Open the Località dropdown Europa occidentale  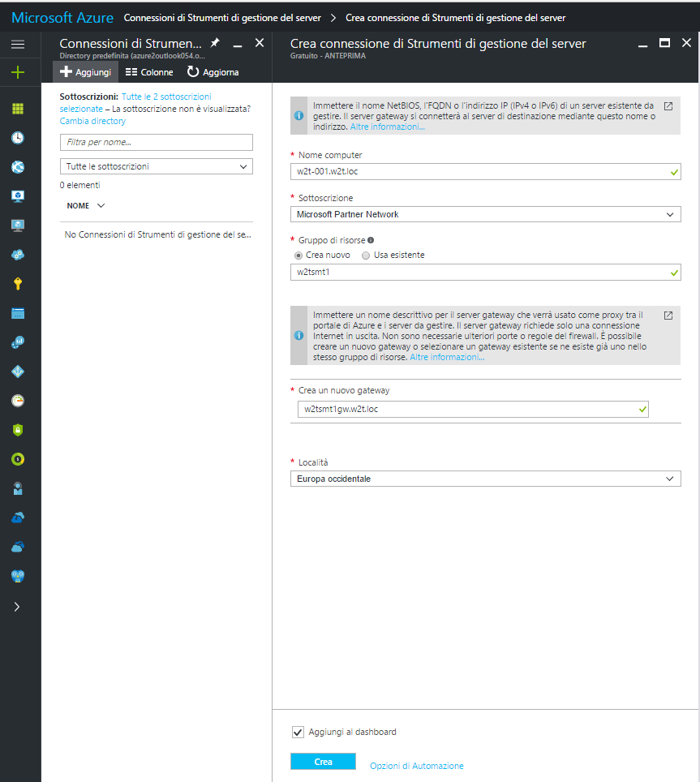pyautogui.click(x=485, y=479)
